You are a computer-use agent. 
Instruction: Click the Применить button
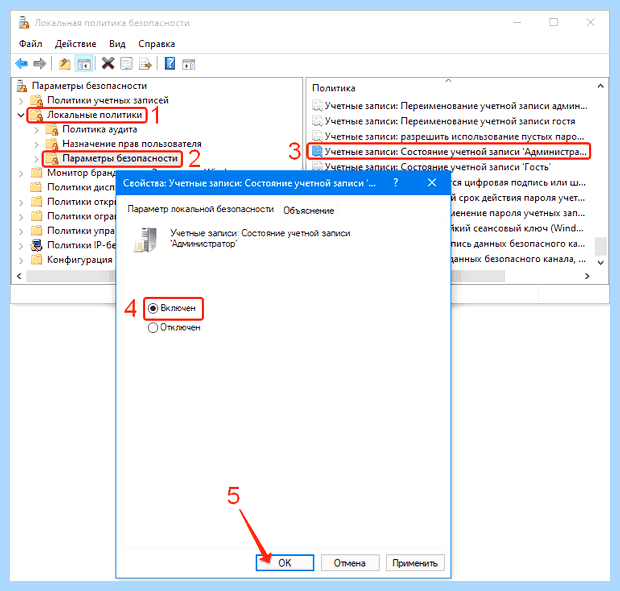(x=415, y=563)
